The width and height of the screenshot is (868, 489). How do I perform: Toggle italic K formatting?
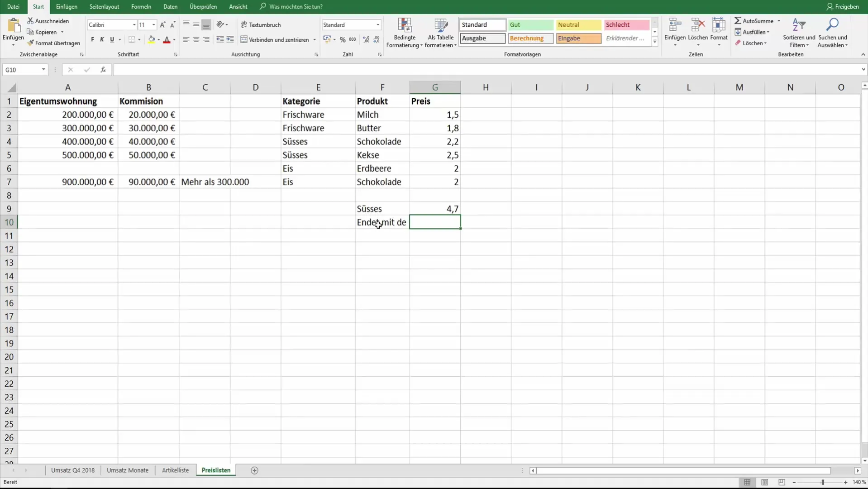click(x=102, y=40)
